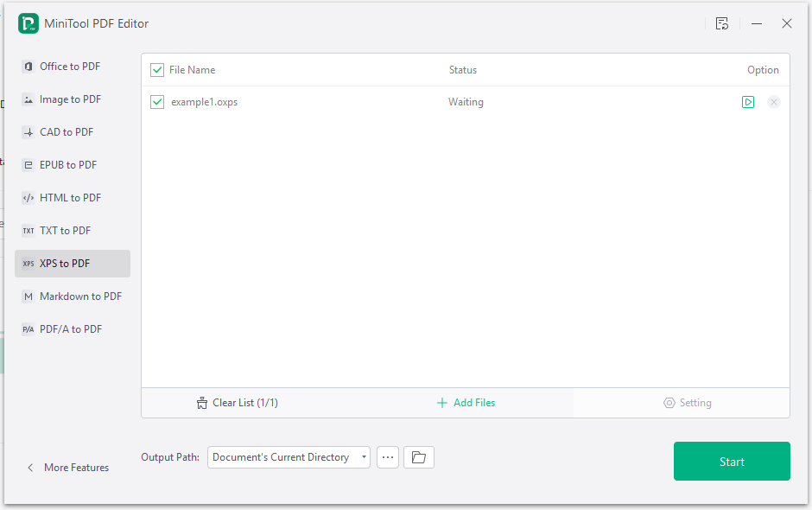Go back via More Features chevron
Screen dimensions: 812x510
click(x=30, y=468)
